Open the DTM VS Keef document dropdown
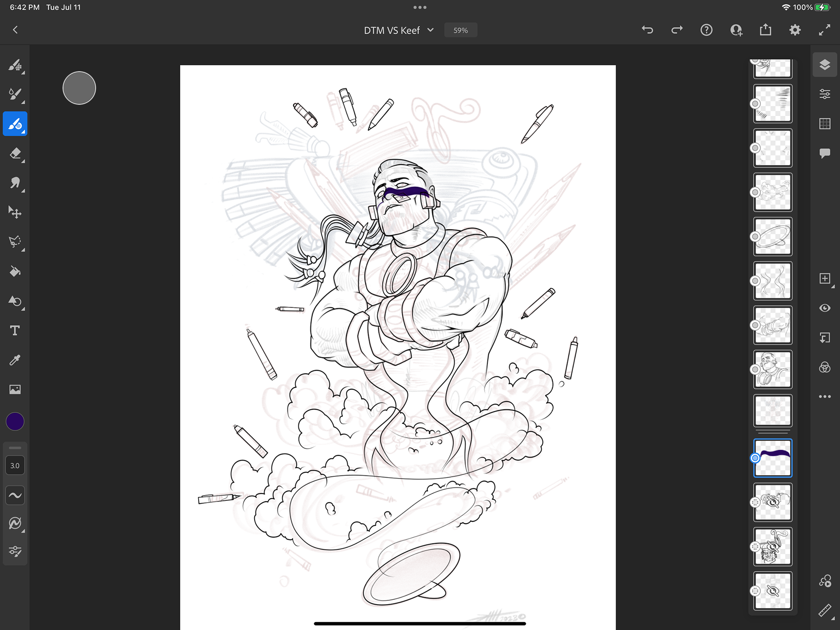The width and height of the screenshot is (840, 630). pos(430,30)
